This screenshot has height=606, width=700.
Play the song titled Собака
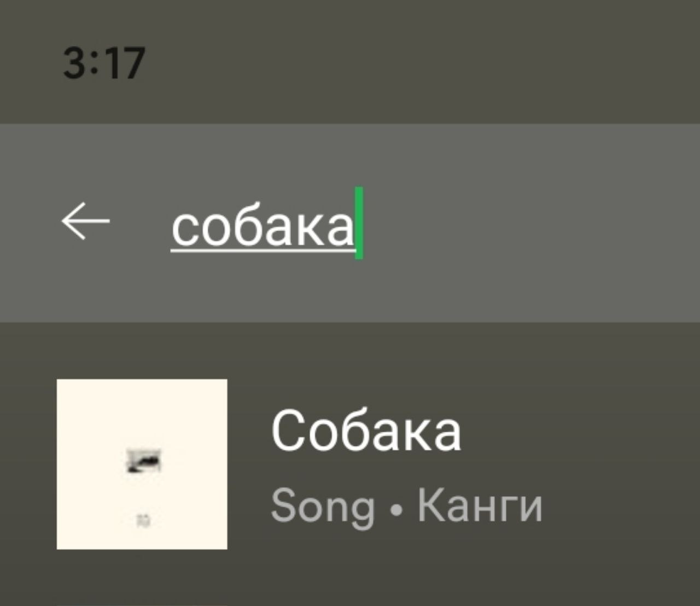[x=366, y=431]
